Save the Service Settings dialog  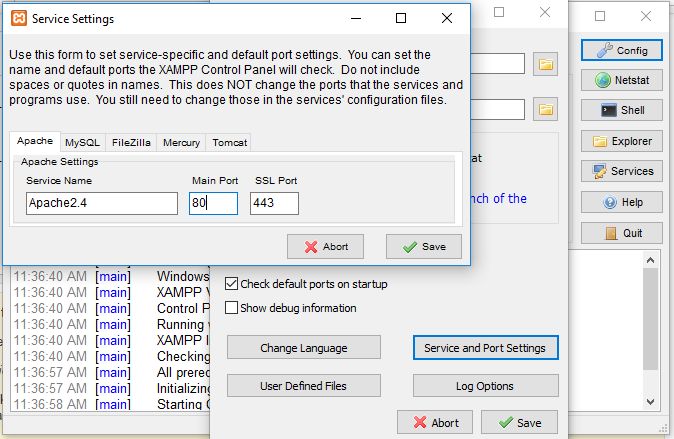(x=424, y=246)
